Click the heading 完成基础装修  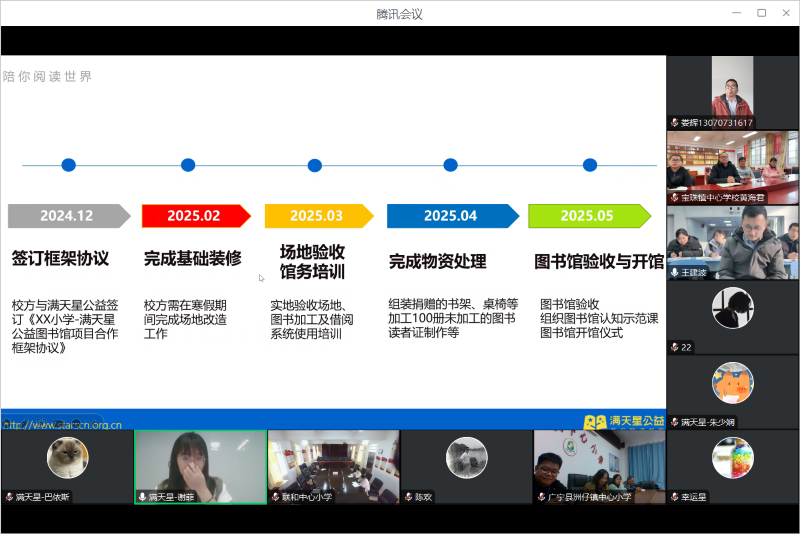click(x=192, y=259)
